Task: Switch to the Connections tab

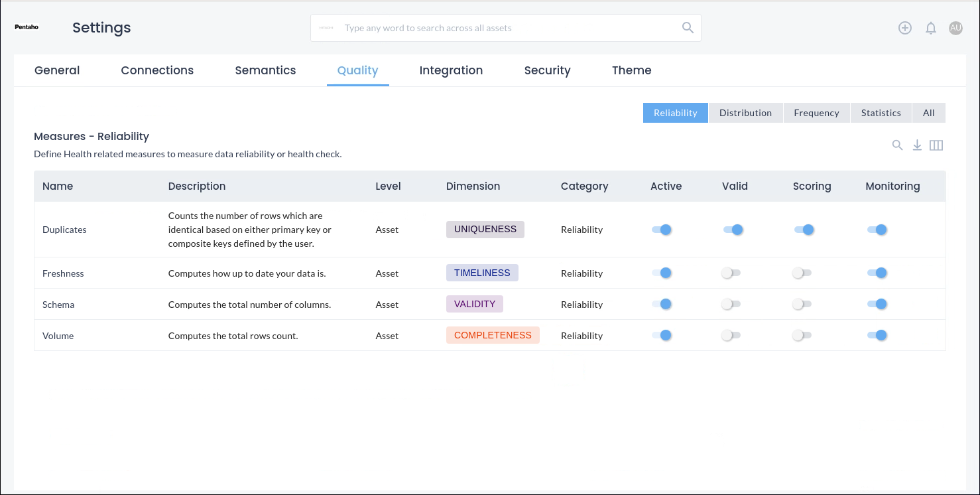Action: point(157,70)
